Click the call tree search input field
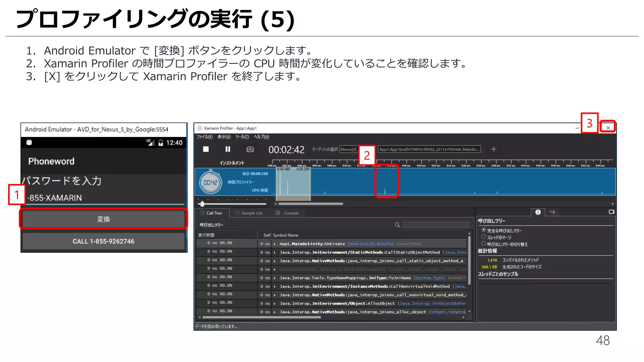644x362 pixels. 436,225
